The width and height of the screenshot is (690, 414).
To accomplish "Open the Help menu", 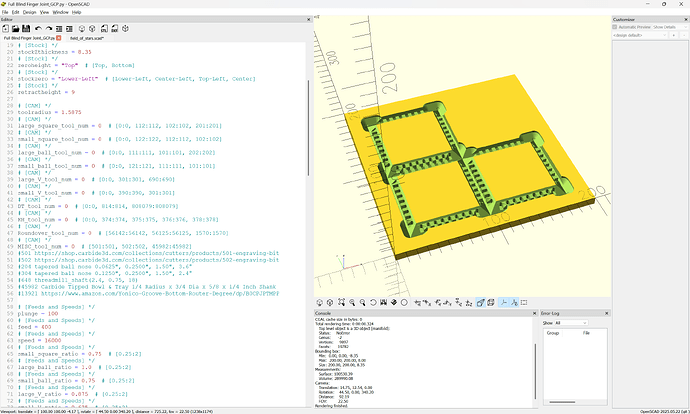I will tap(77, 12).
